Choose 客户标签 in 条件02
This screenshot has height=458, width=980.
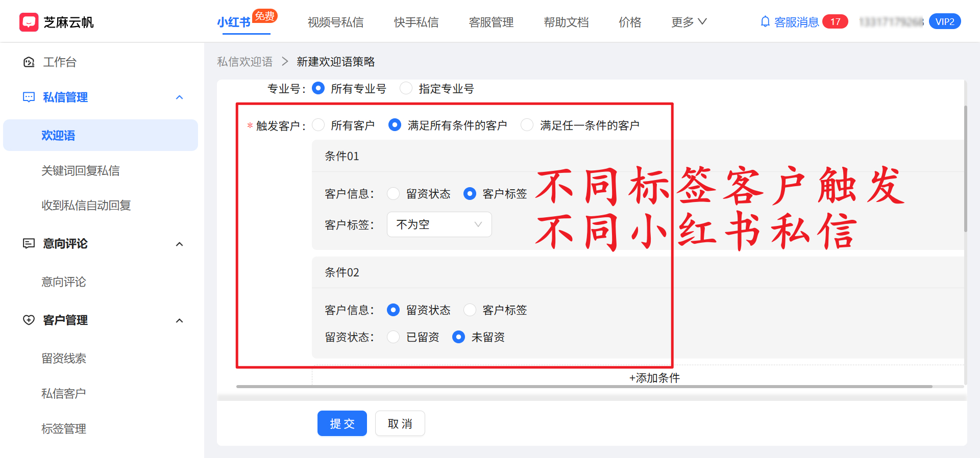tap(470, 310)
